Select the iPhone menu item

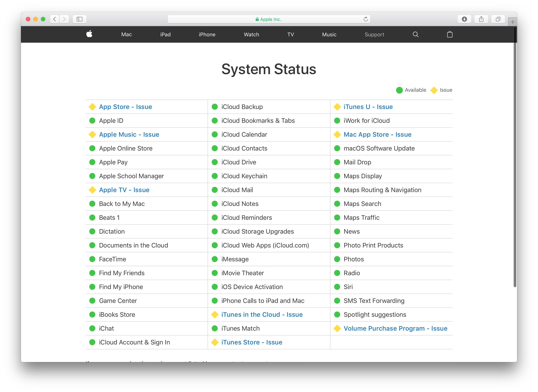pos(207,34)
